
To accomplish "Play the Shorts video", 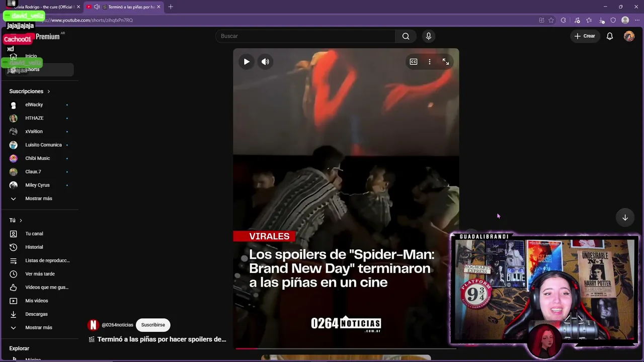I will click(x=247, y=62).
